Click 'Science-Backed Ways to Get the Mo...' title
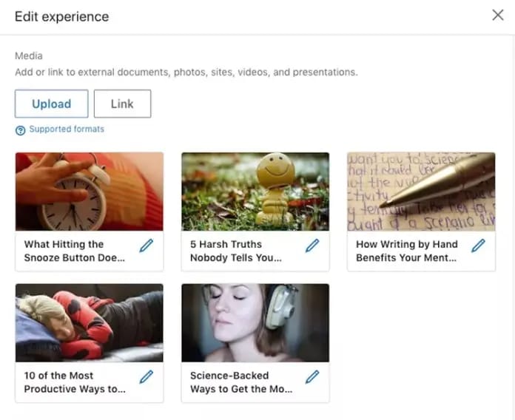515x420 pixels. click(x=241, y=382)
